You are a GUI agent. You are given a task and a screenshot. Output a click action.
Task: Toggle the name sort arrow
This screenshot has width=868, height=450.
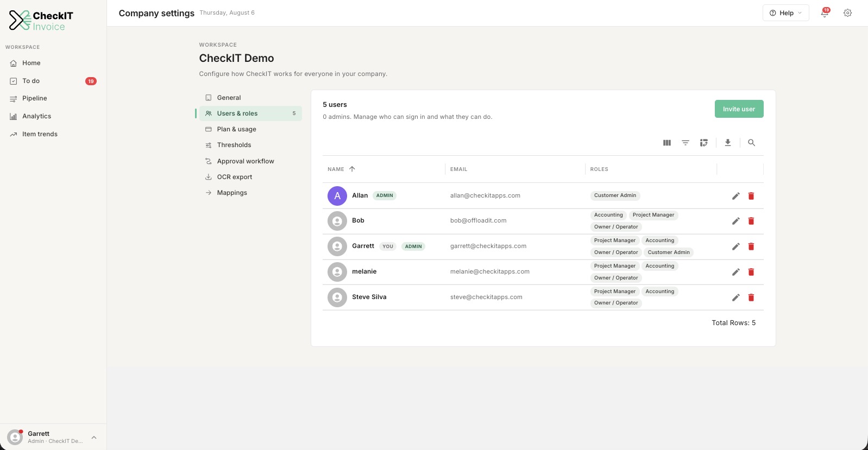(352, 169)
